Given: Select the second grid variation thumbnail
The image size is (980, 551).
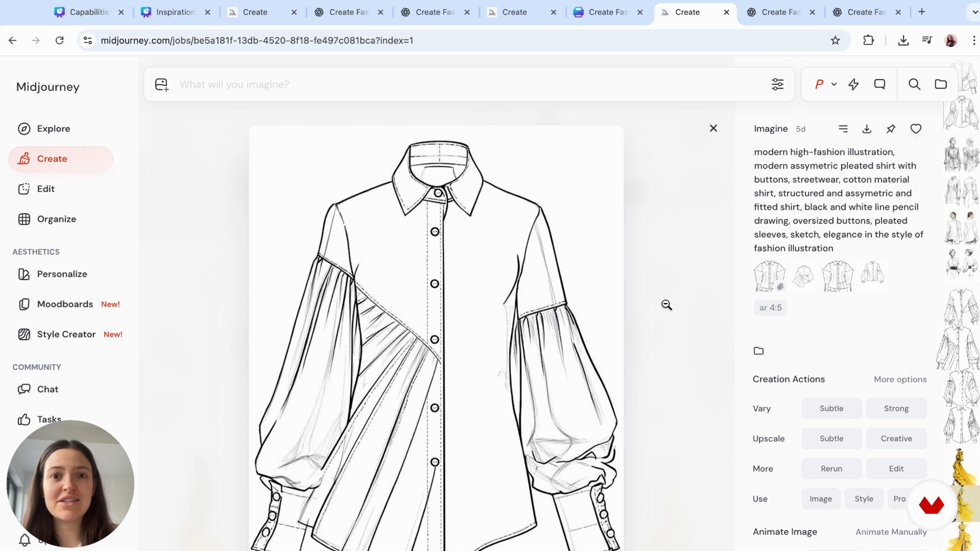Looking at the screenshot, I should click(803, 275).
